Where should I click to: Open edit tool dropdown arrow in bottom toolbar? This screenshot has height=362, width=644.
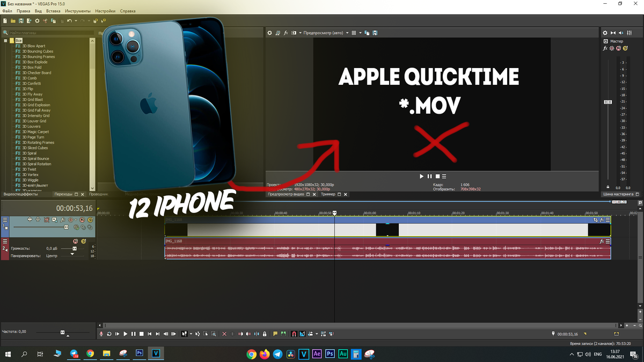coord(191,334)
